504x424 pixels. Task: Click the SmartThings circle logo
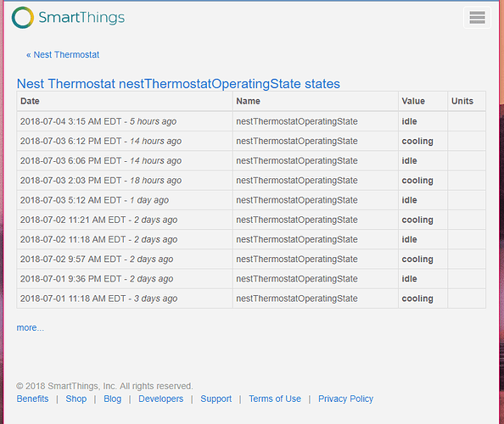pos(23,17)
